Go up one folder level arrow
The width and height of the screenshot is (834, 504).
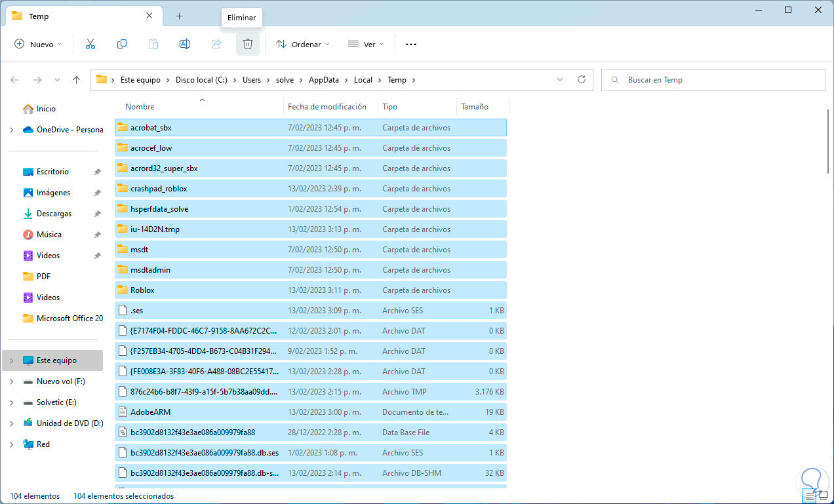pos(76,80)
